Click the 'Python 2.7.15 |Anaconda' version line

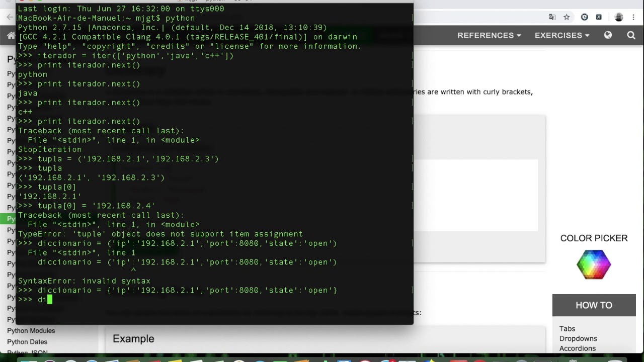172,27
